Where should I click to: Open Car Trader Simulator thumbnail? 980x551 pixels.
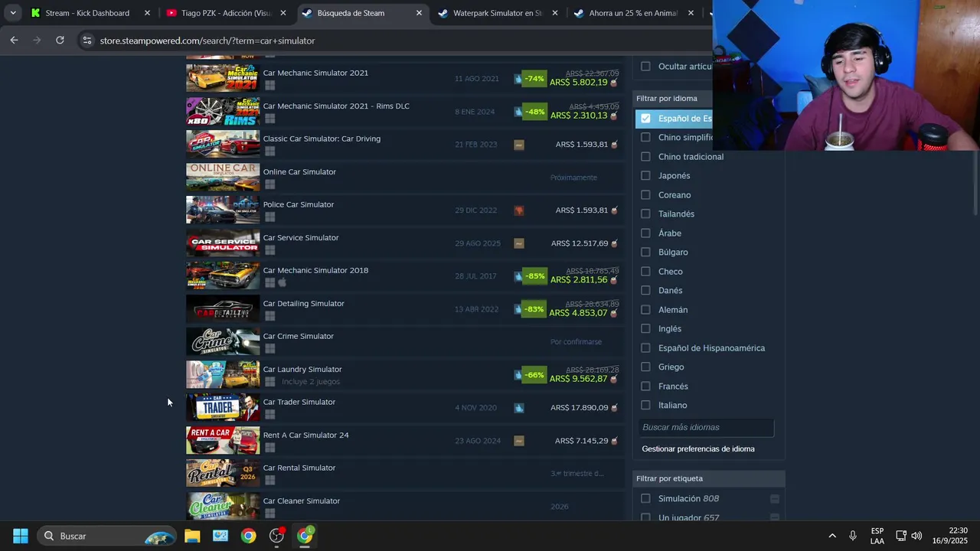223,407
